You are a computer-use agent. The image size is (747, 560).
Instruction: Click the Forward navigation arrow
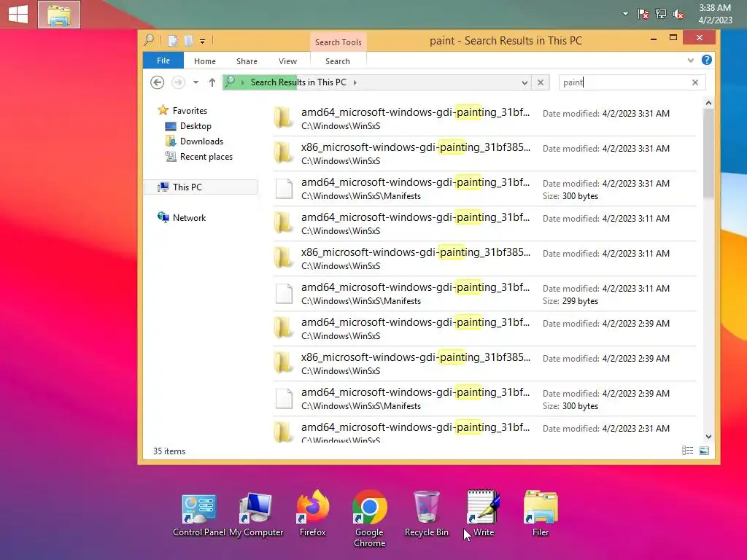[x=178, y=82]
